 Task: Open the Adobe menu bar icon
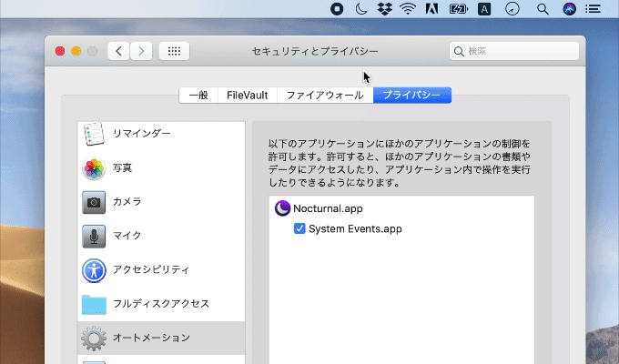431,9
